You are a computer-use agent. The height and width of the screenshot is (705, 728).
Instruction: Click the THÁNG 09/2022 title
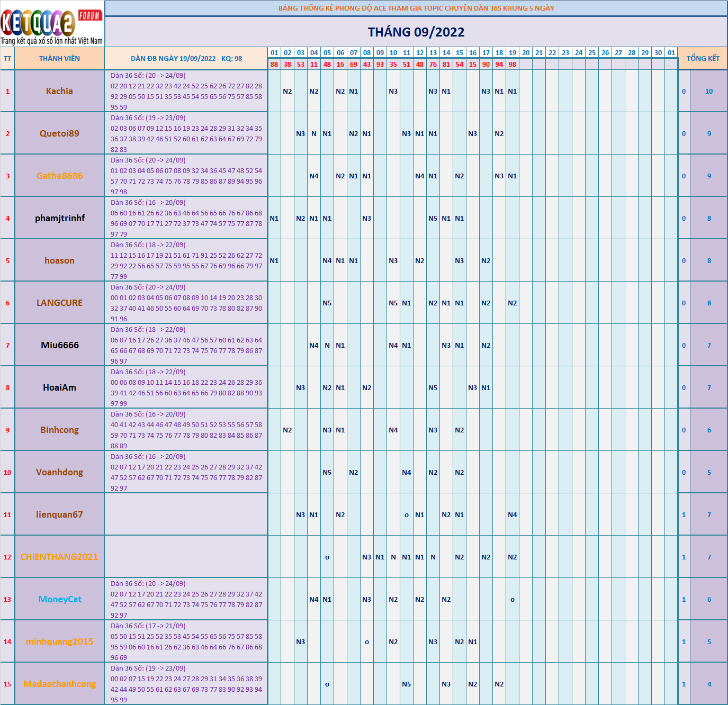(x=416, y=32)
